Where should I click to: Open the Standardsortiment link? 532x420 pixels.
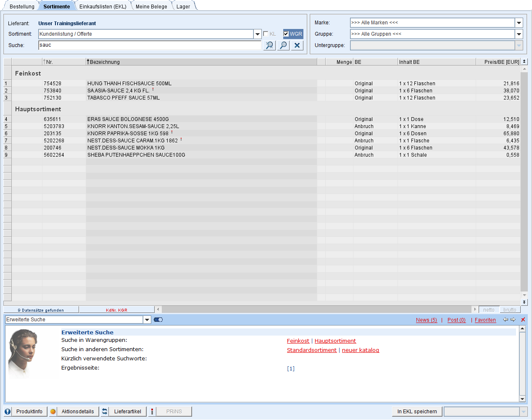[x=311, y=350]
